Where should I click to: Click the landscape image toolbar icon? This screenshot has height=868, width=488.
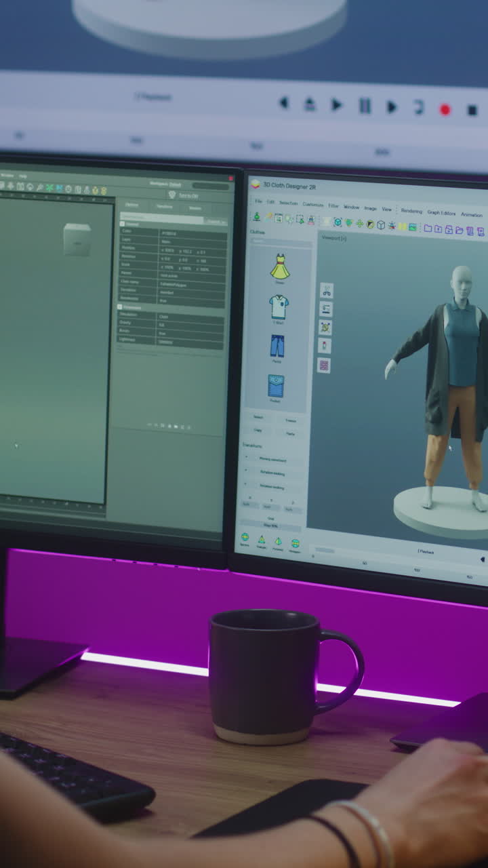412,227
